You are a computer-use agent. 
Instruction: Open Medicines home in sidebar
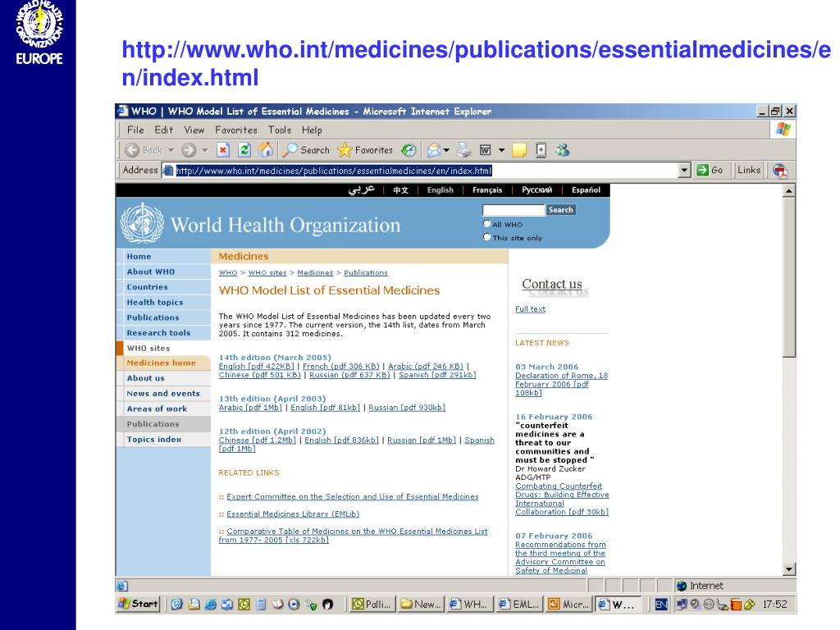[x=162, y=363]
